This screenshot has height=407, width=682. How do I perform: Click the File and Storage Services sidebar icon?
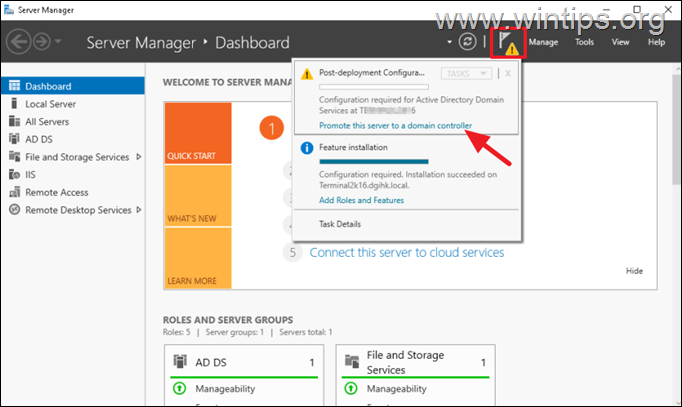tap(14, 157)
